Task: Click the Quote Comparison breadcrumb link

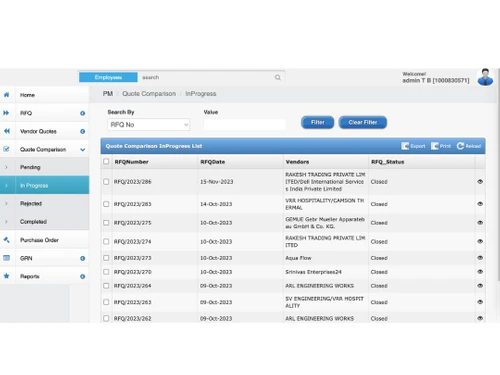Action: [149, 94]
